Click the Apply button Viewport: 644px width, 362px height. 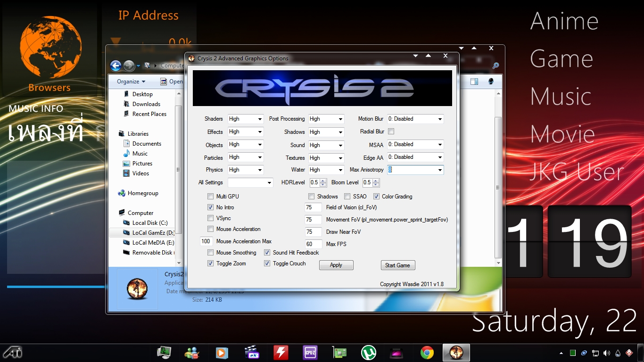click(x=336, y=265)
